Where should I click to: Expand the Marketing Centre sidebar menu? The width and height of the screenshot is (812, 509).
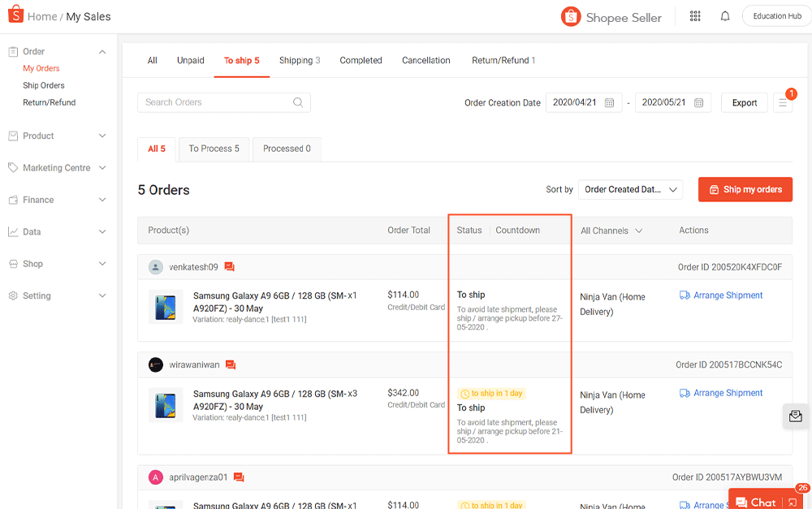click(102, 168)
